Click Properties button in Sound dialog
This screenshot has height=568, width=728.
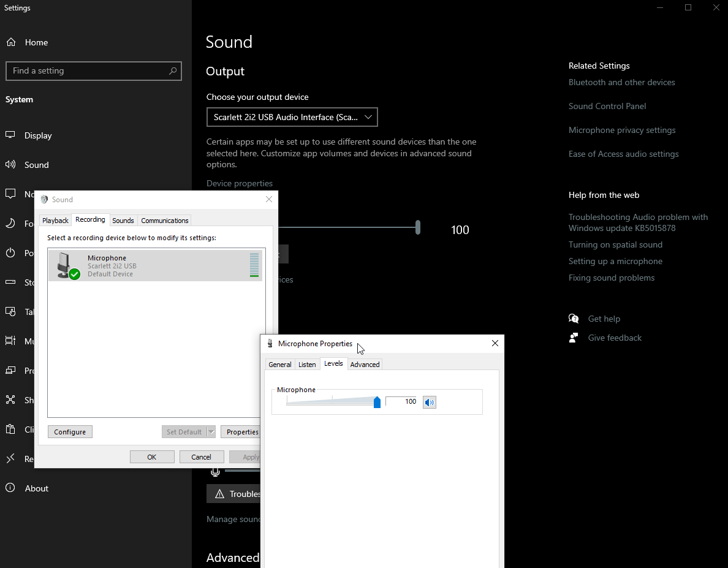(x=240, y=431)
